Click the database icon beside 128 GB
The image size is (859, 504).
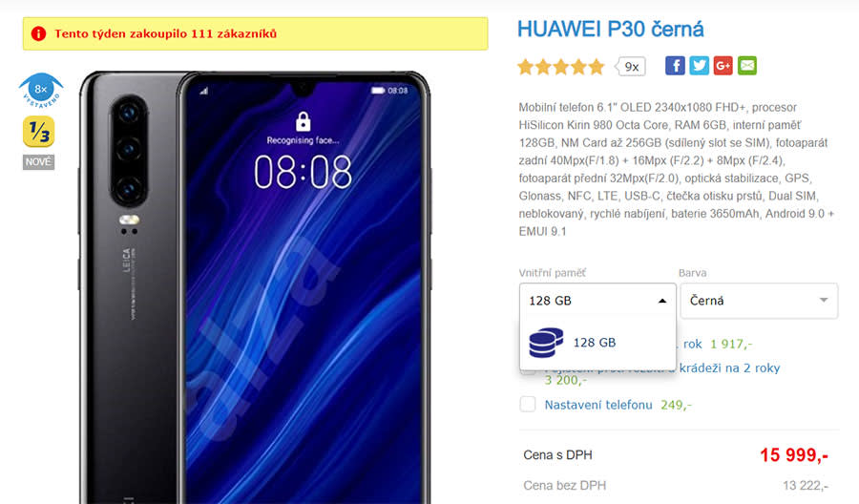546,343
